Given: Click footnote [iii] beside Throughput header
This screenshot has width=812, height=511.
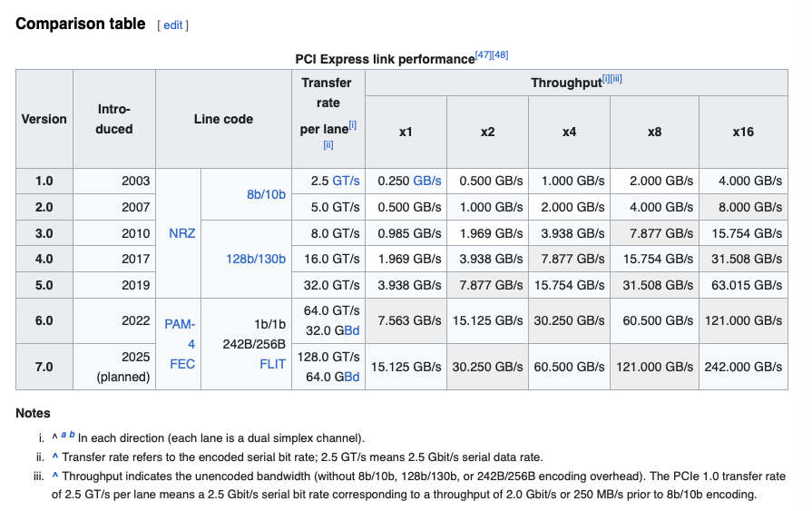Looking at the screenshot, I should click(x=616, y=79).
